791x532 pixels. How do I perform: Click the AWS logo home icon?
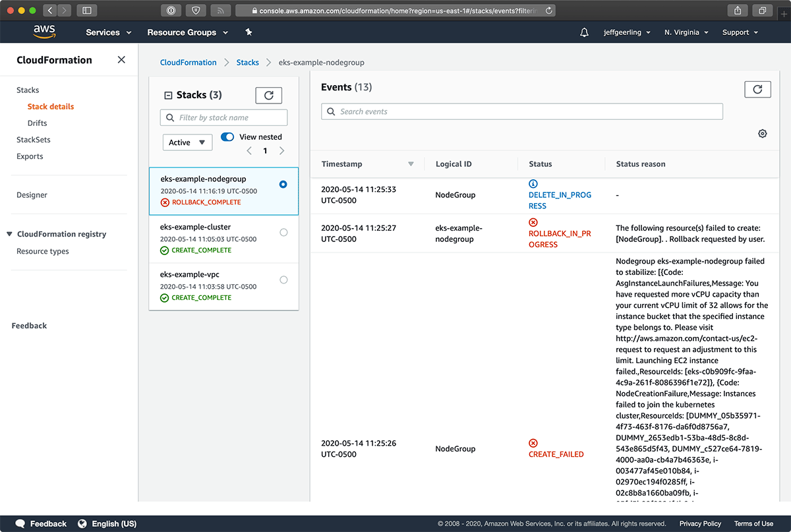(45, 32)
